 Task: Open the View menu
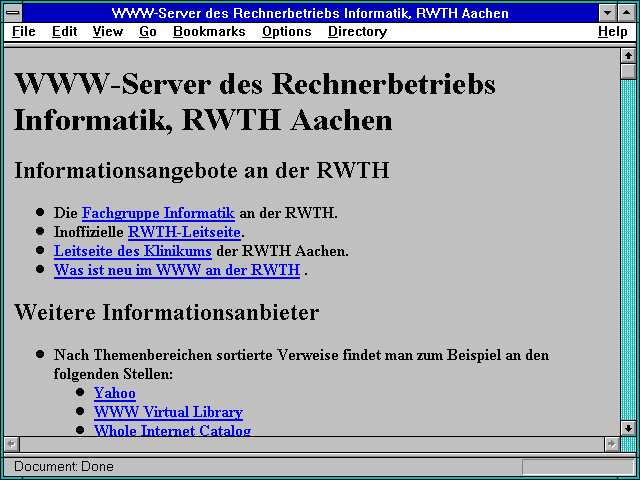108,31
